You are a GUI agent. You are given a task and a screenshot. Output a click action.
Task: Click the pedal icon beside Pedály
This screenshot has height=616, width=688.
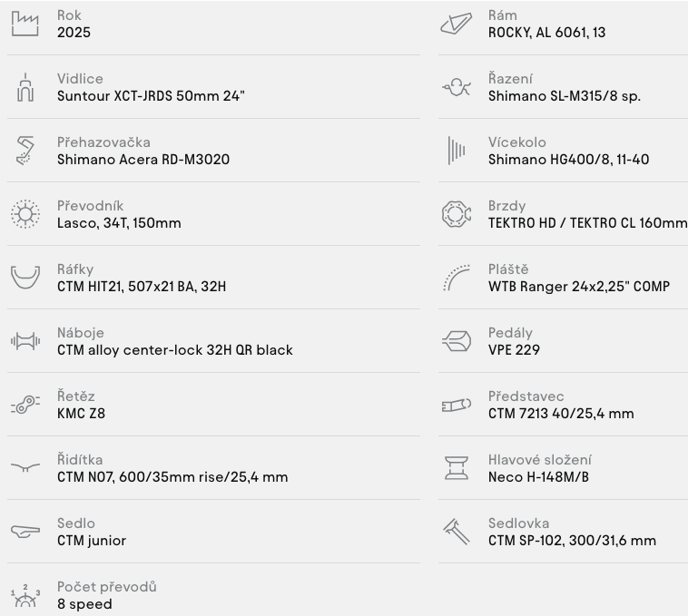[457, 341]
